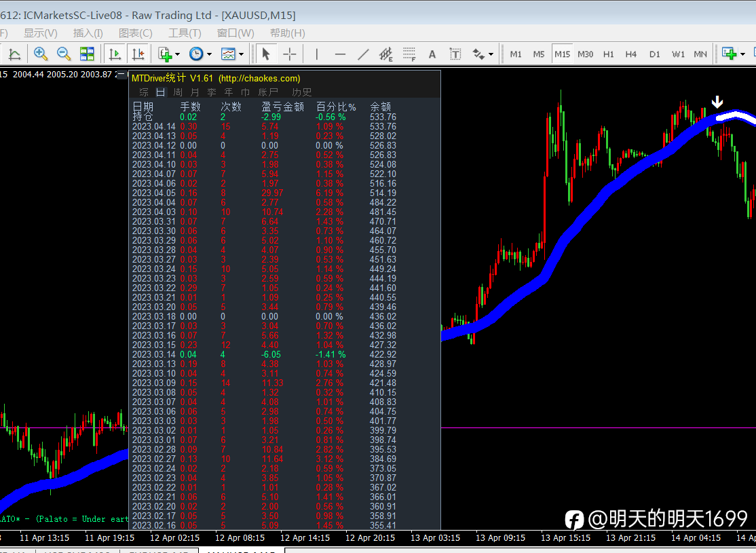Switch statistics panel to 币 tab
The height and width of the screenshot is (553, 756).
pyautogui.click(x=246, y=92)
